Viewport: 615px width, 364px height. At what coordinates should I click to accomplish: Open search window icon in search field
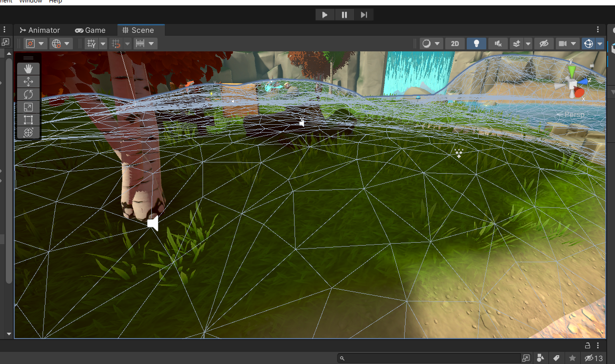(526, 358)
